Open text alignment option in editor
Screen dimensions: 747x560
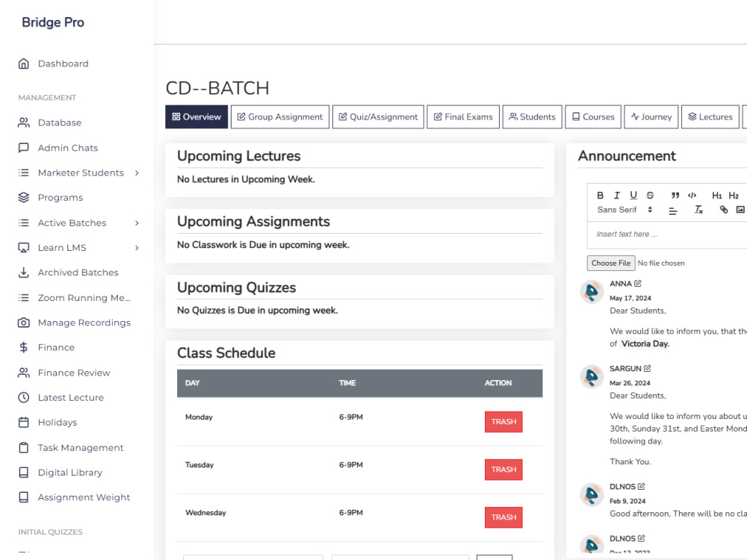click(673, 210)
